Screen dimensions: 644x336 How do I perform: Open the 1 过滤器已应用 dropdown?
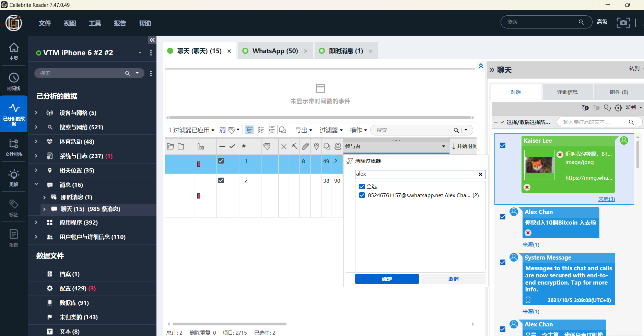tap(191, 130)
